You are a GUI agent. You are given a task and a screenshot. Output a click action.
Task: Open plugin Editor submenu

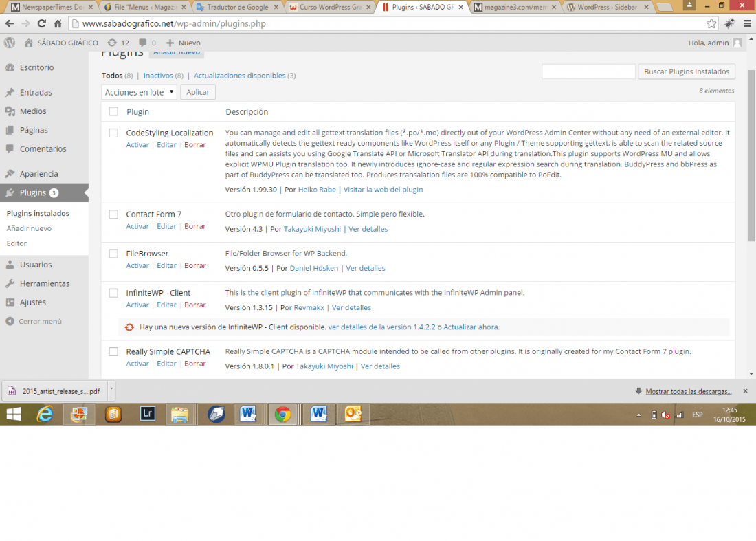tap(17, 243)
